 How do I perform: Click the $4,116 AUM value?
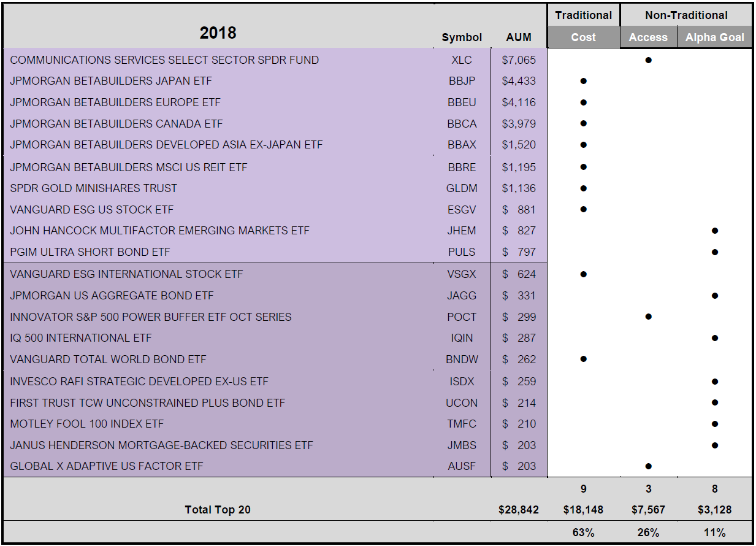[519, 102]
